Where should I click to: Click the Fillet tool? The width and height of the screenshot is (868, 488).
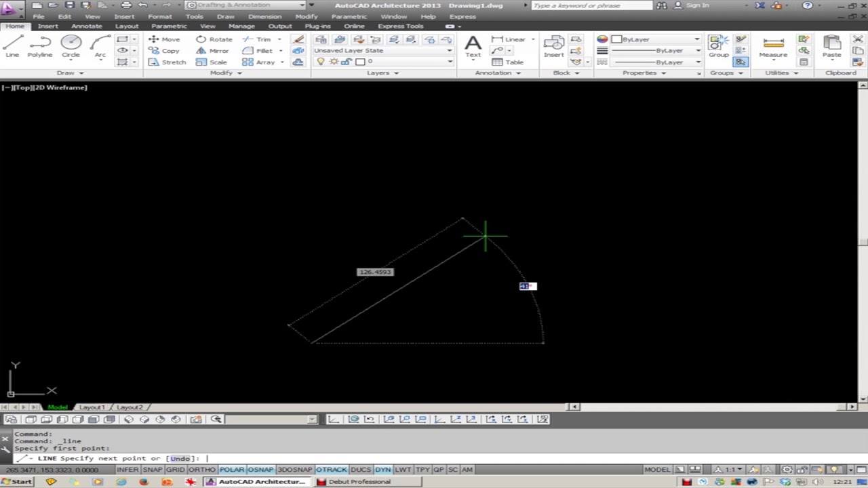[258, 51]
